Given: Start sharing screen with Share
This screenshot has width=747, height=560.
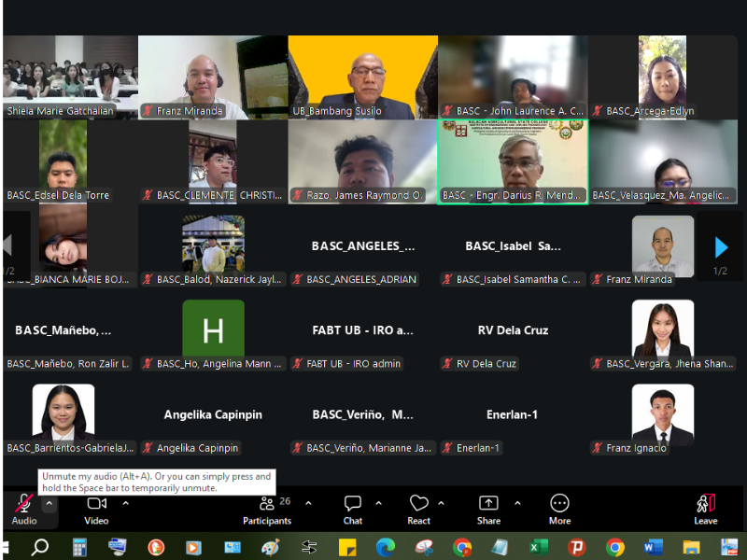Looking at the screenshot, I should [x=488, y=510].
